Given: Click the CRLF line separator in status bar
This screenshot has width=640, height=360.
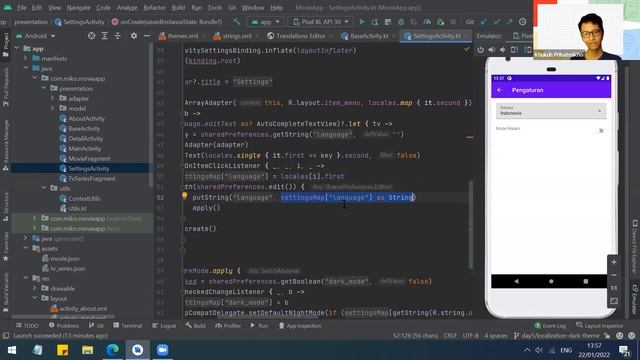Looking at the screenshot, I should [x=450, y=336].
